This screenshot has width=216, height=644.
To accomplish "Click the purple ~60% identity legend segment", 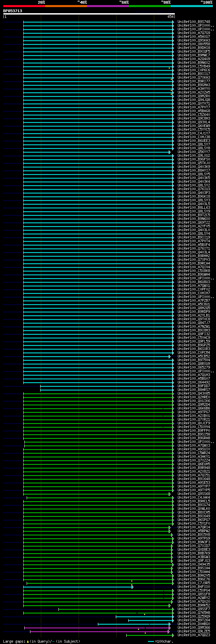I will tap(108, 6).
